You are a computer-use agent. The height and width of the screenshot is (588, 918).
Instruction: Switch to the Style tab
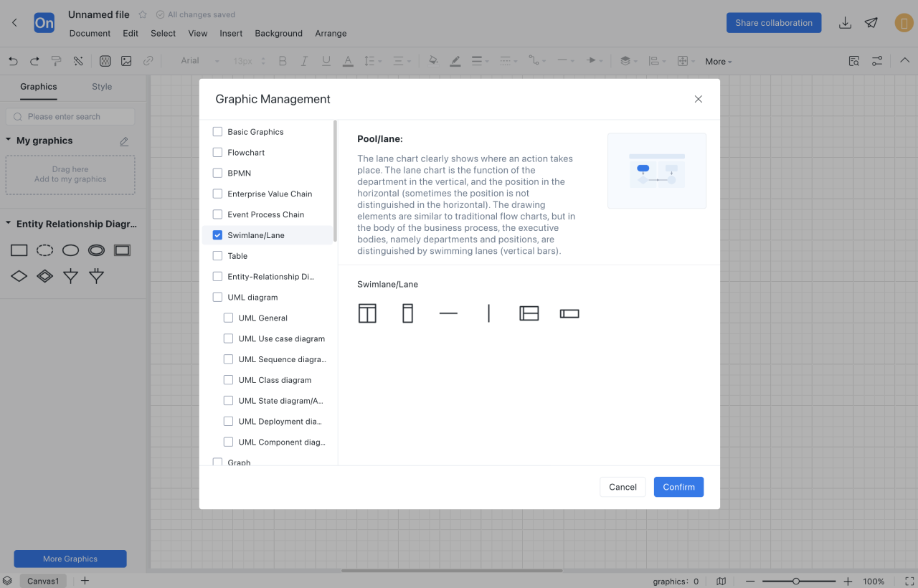tap(102, 87)
